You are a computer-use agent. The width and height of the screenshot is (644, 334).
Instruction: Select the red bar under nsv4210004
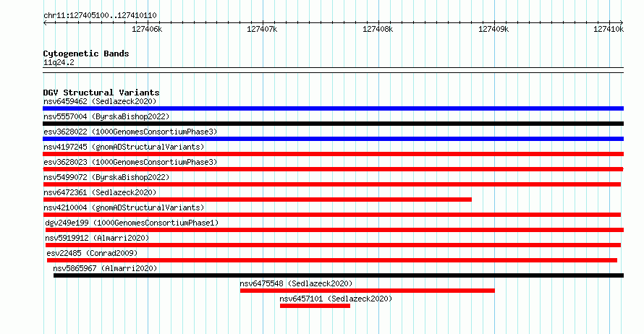(x=332, y=215)
